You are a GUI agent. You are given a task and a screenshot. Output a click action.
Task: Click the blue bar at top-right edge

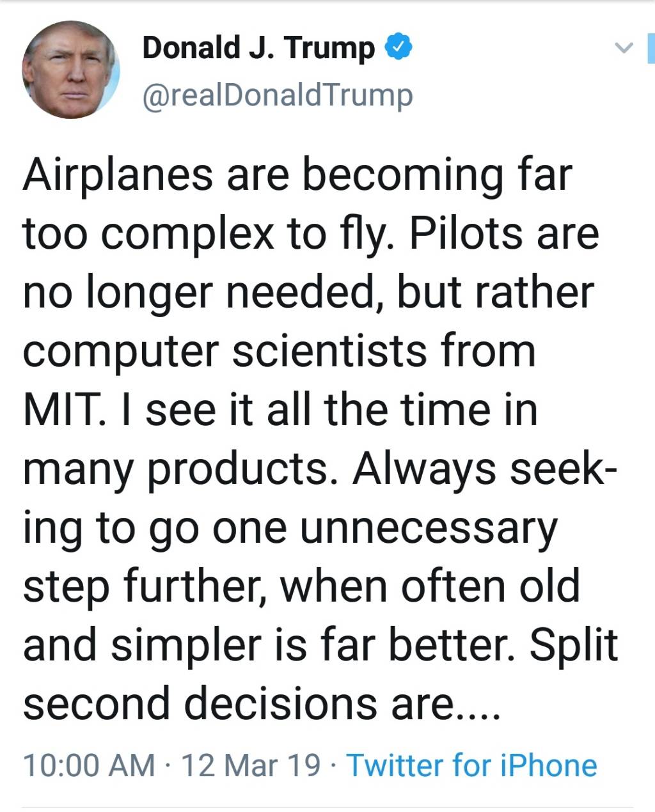tap(651, 48)
